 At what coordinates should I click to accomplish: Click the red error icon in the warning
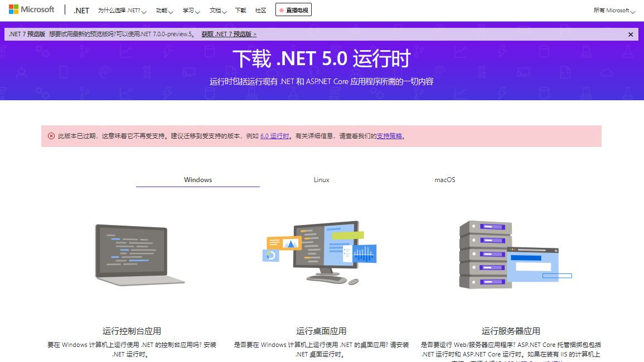click(51, 136)
